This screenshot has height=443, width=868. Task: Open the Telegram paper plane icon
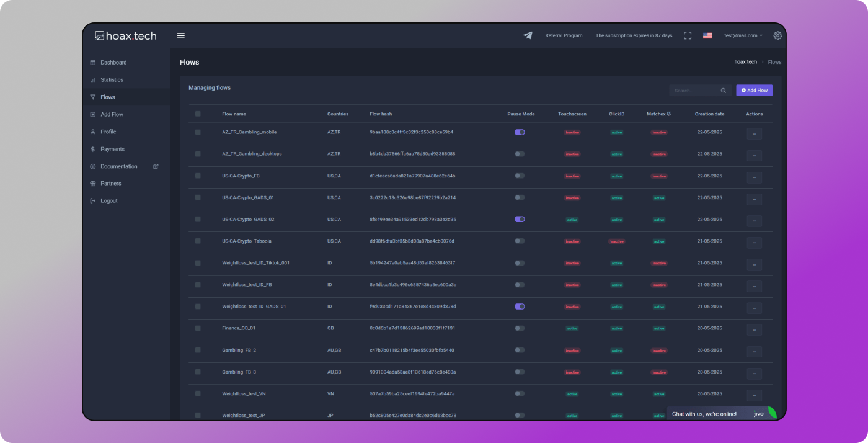pos(528,35)
